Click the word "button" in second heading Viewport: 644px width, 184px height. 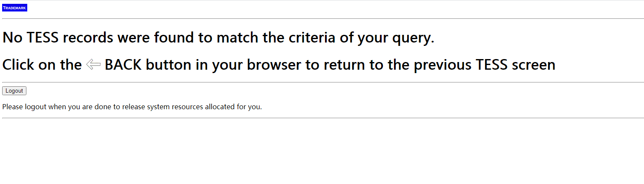pos(169,65)
